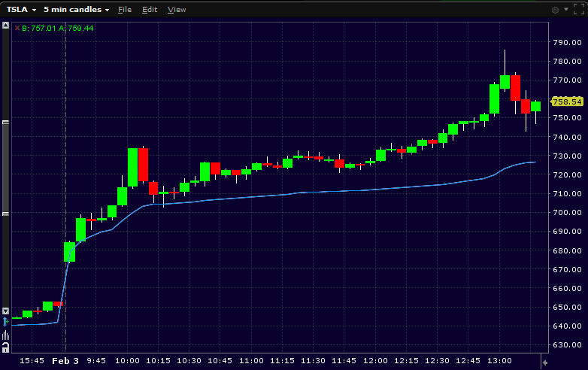Click the arrow icon right of the time axis
The width and height of the screenshot is (588, 370).
pyautogui.click(x=545, y=362)
